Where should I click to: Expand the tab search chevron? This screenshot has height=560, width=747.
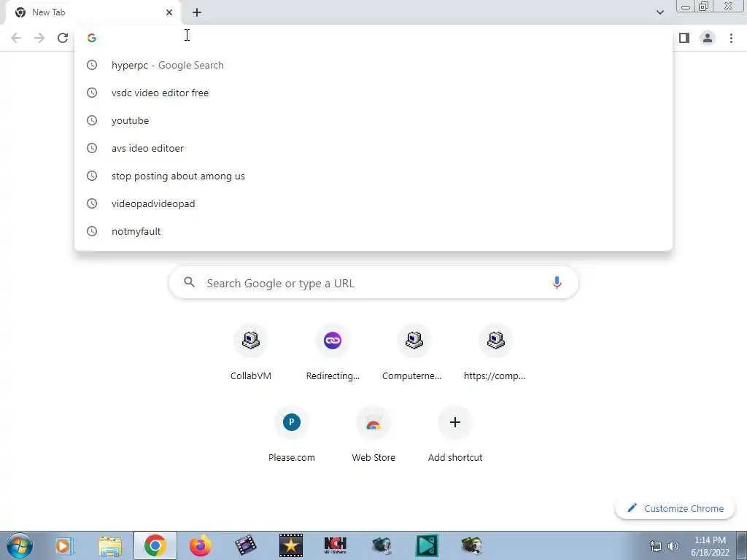(x=659, y=12)
